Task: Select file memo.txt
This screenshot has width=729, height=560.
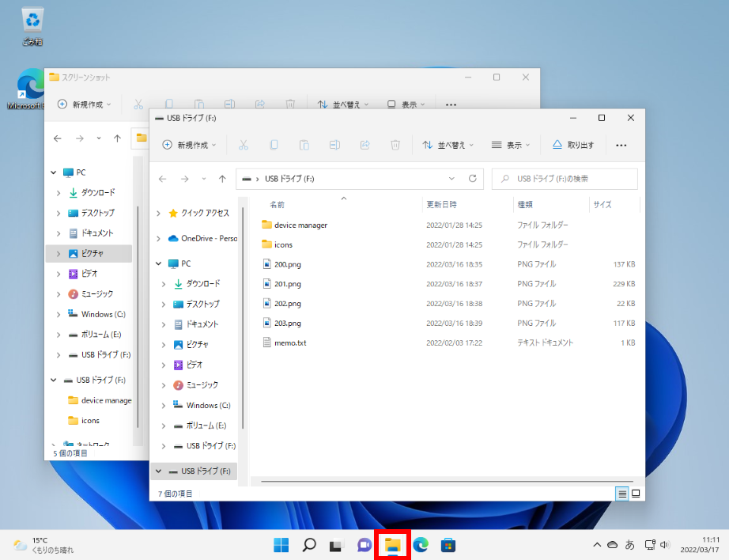Action: tap(285, 342)
